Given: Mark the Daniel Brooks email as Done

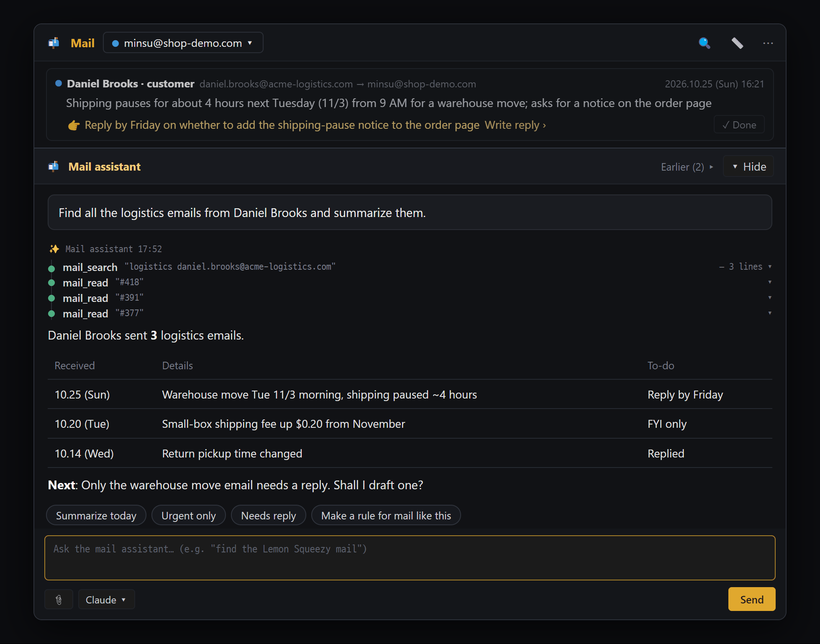Looking at the screenshot, I should [x=739, y=125].
